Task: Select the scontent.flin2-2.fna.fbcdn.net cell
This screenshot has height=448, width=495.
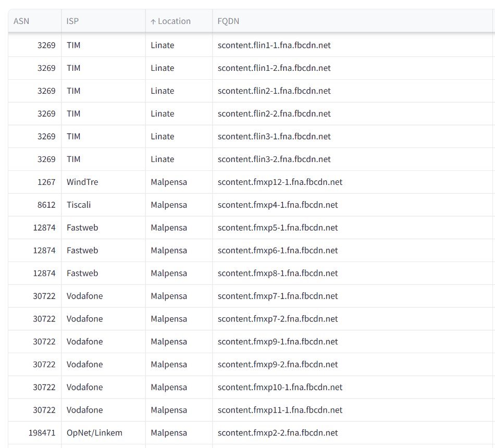Action: click(x=274, y=114)
